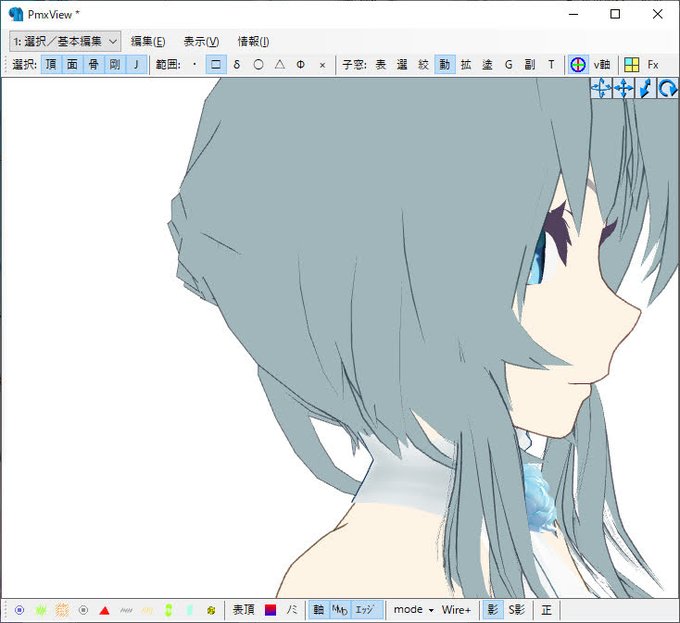Click the zoom arrow camera icon
Viewport: 680px width, 623px height.
coord(646,88)
